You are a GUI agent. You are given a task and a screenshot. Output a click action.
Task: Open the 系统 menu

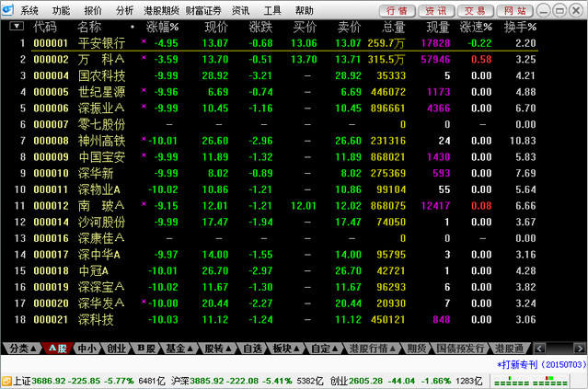pyautogui.click(x=29, y=10)
